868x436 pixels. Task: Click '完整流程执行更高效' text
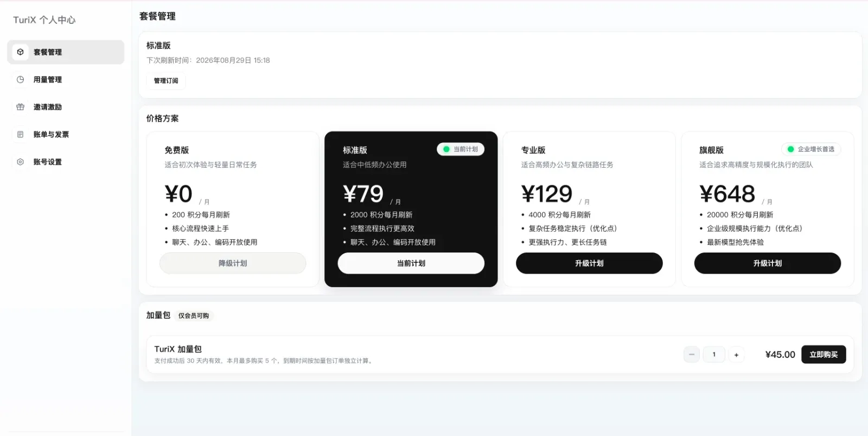coord(382,229)
